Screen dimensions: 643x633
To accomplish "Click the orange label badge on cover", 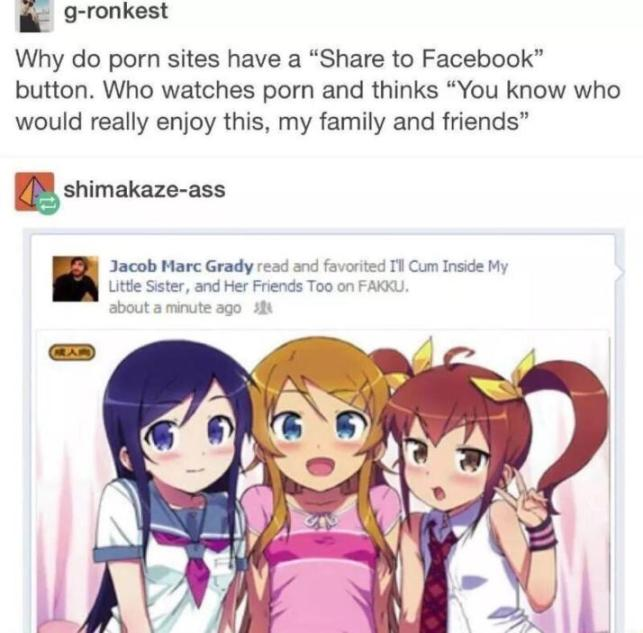I will pos(72,352).
